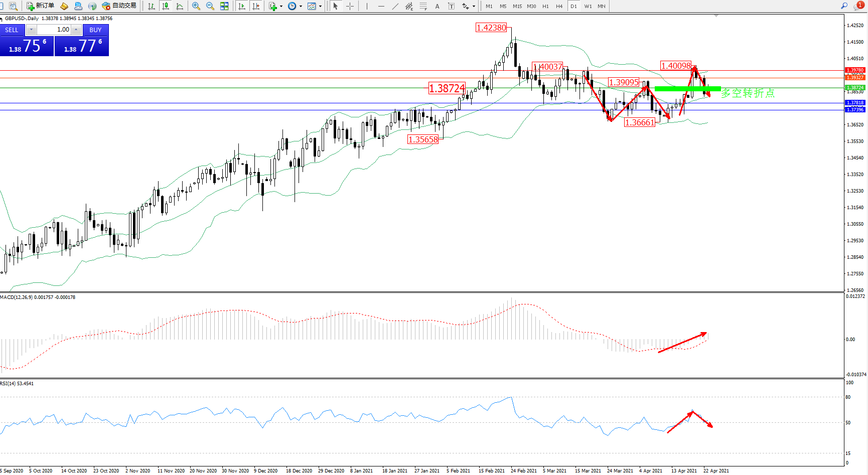Switch chart to line chart display
This screenshot has height=475, width=868.
tap(180, 6)
